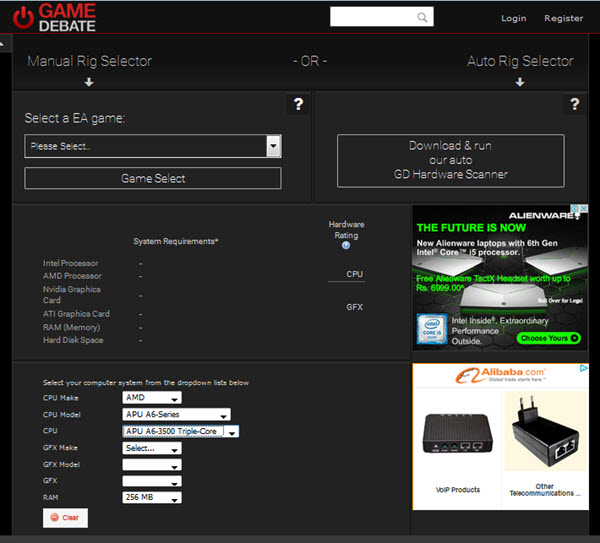Open help question mark for Manual Rig Selector
600x543 pixels.
(298, 104)
